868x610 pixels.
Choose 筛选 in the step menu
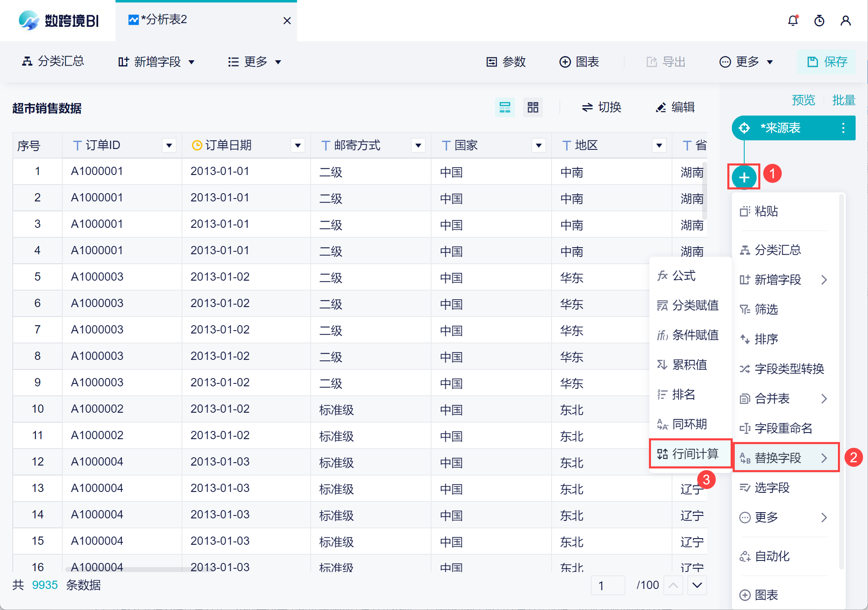click(x=766, y=309)
